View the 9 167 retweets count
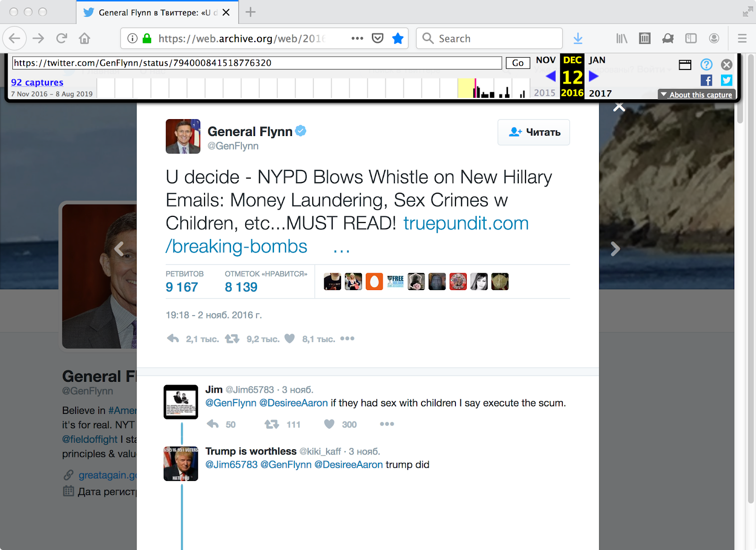 pos(182,287)
